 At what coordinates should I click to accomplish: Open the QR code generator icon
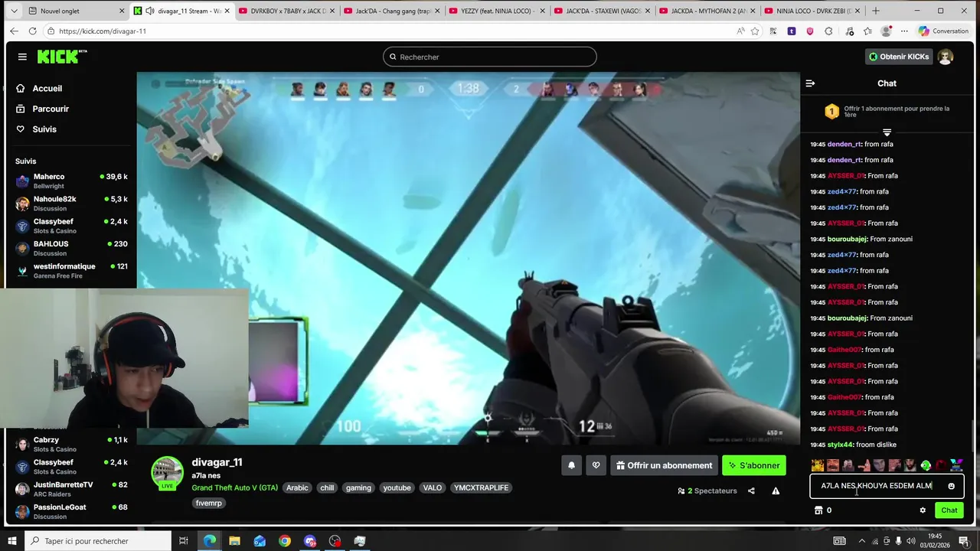tap(773, 31)
